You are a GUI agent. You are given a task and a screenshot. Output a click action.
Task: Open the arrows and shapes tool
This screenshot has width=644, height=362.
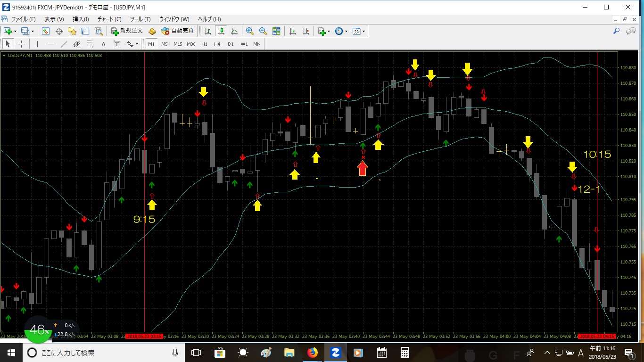click(x=130, y=44)
